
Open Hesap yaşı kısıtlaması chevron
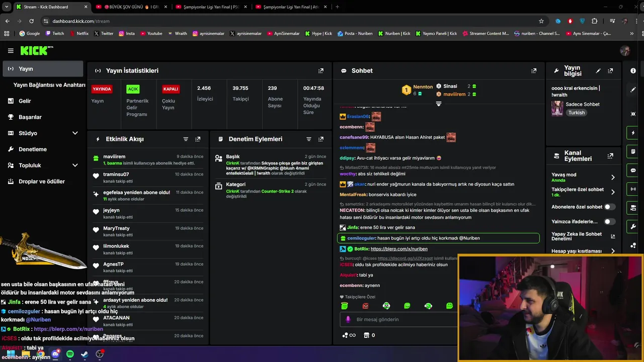613,251
